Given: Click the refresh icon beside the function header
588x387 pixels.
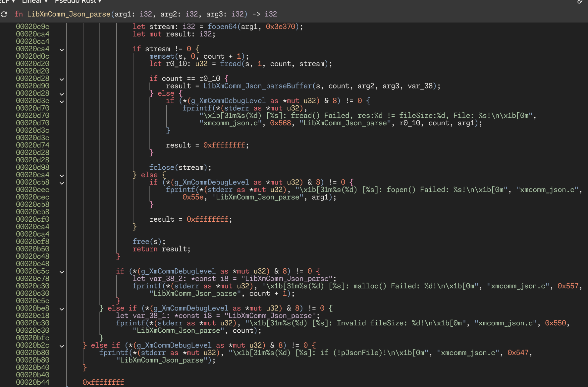Looking at the screenshot, I should coord(4,14).
